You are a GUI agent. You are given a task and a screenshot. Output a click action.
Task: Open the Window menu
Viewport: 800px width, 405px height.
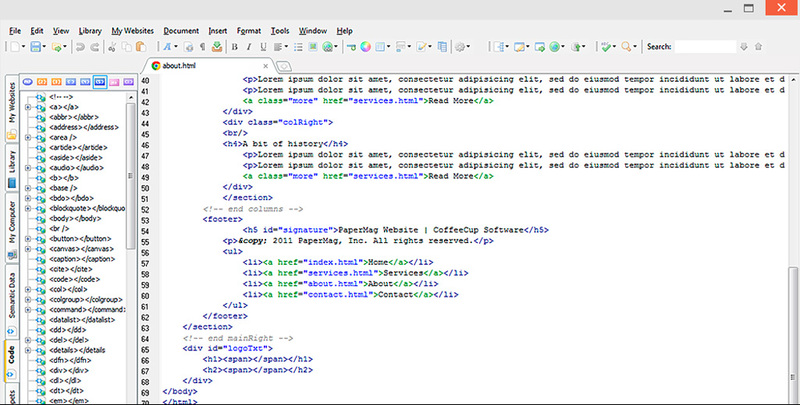click(x=313, y=31)
